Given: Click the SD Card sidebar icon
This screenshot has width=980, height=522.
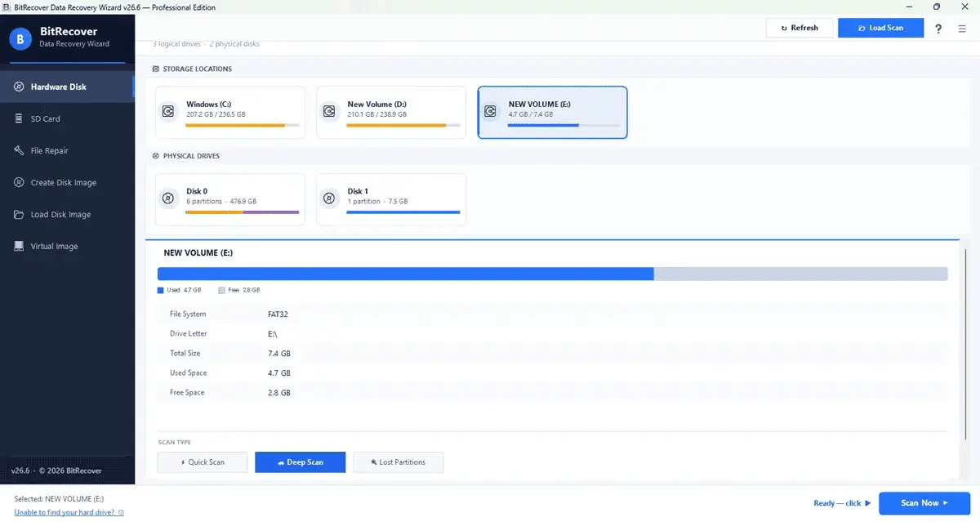Looking at the screenshot, I should tap(19, 118).
